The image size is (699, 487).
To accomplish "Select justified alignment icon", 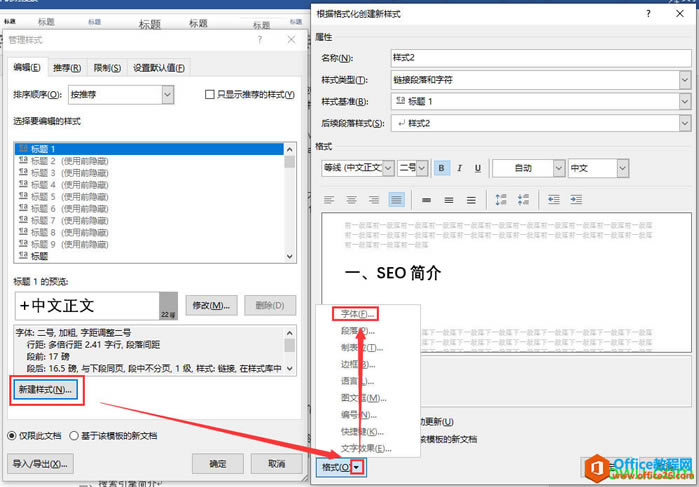I will tap(396, 200).
